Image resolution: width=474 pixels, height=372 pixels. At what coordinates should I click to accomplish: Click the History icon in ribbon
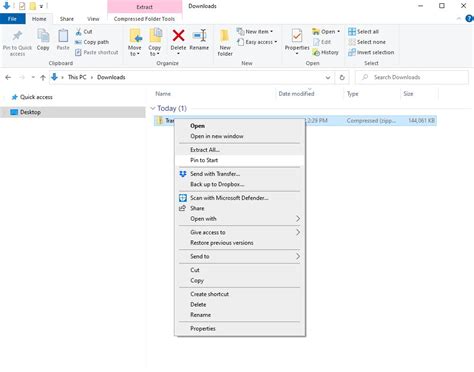coord(316,52)
